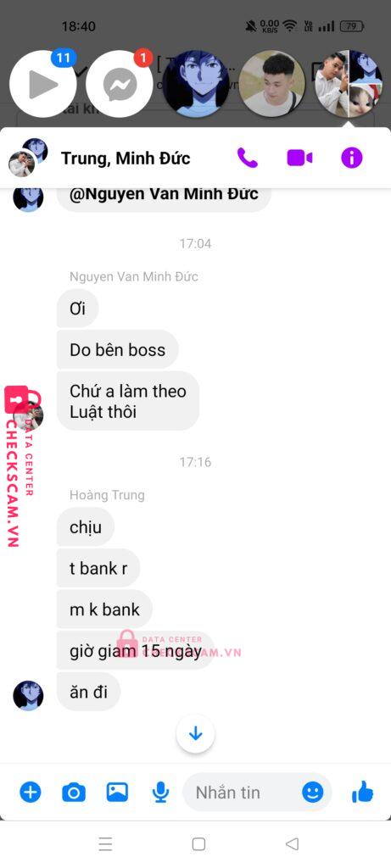Jump to latest messages with down arrow
The width and height of the screenshot is (391, 868).
coord(195,734)
